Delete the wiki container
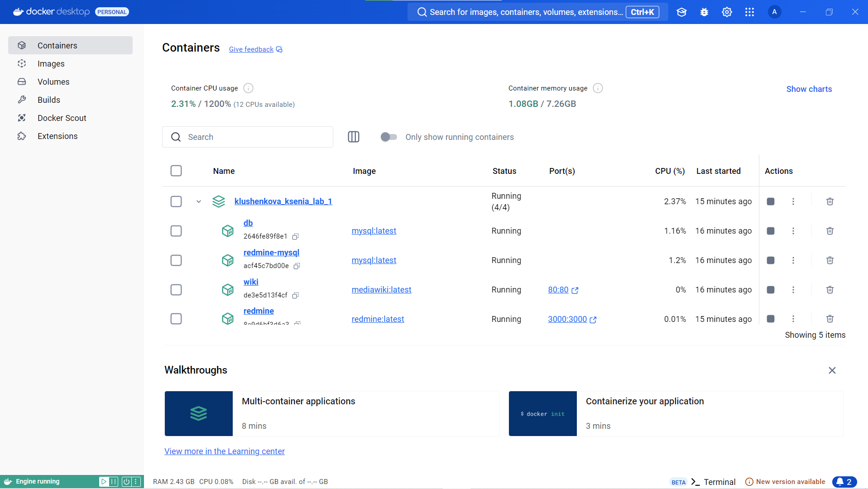 coord(830,290)
